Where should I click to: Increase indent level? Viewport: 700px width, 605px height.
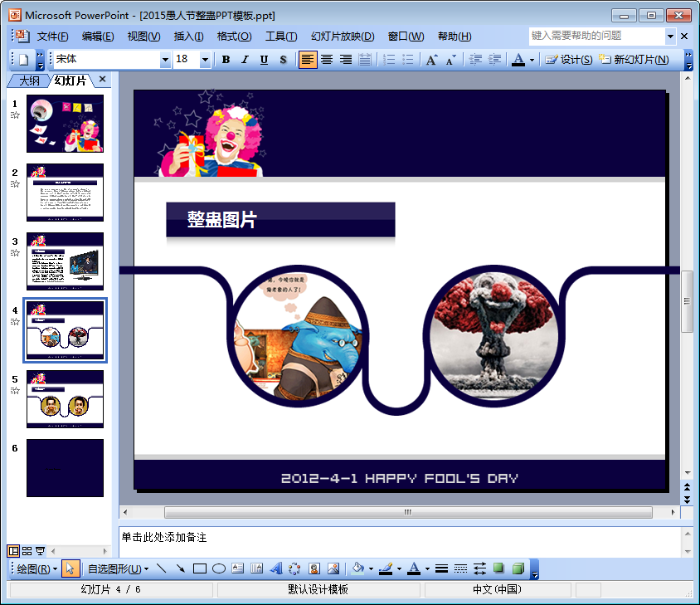[x=494, y=60]
